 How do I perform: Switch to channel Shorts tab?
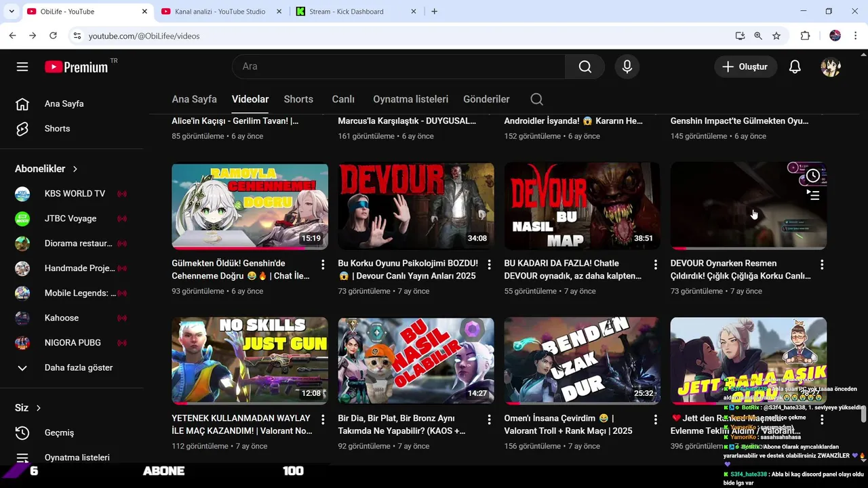tap(298, 99)
